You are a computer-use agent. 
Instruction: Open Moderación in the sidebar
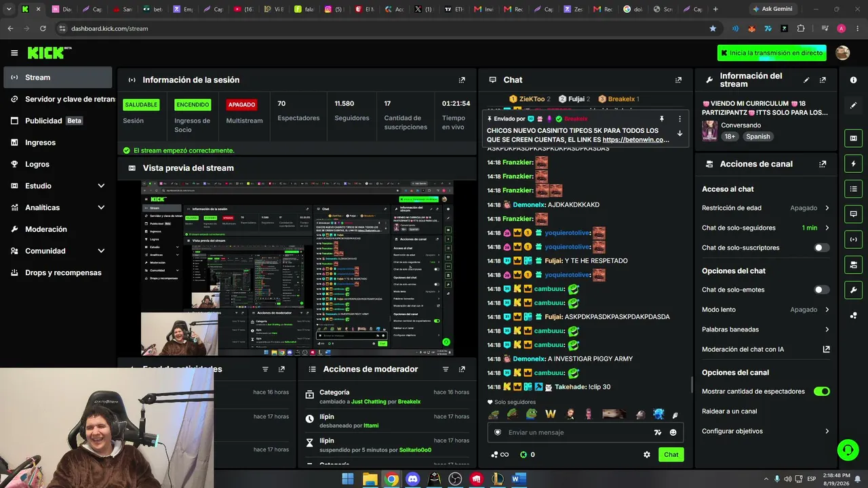click(58, 229)
